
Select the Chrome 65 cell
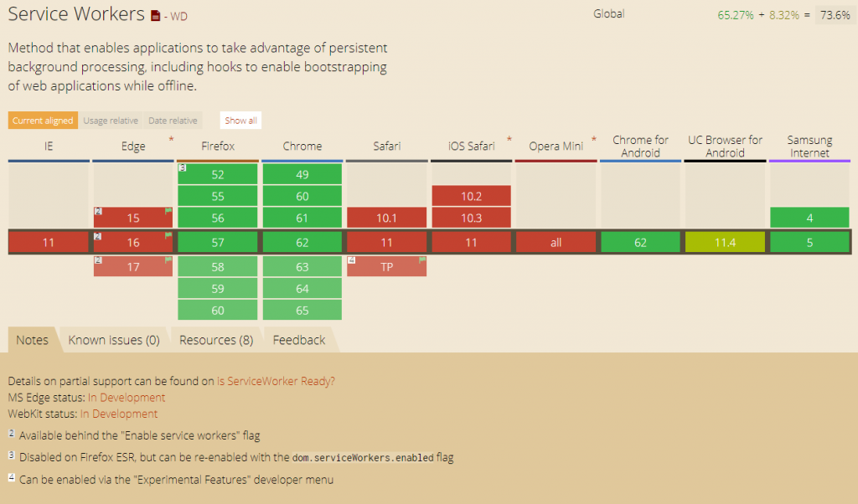point(302,310)
